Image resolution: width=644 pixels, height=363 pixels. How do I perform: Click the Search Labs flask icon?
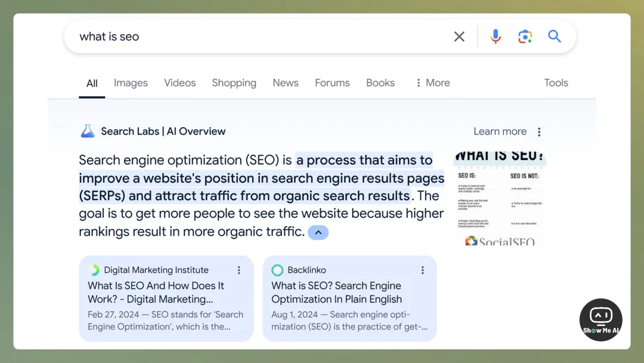(x=88, y=131)
